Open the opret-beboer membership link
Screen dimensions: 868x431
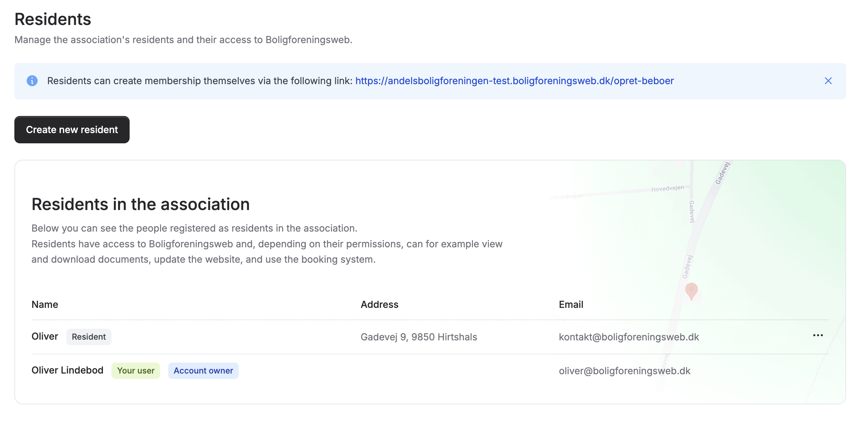point(514,81)
